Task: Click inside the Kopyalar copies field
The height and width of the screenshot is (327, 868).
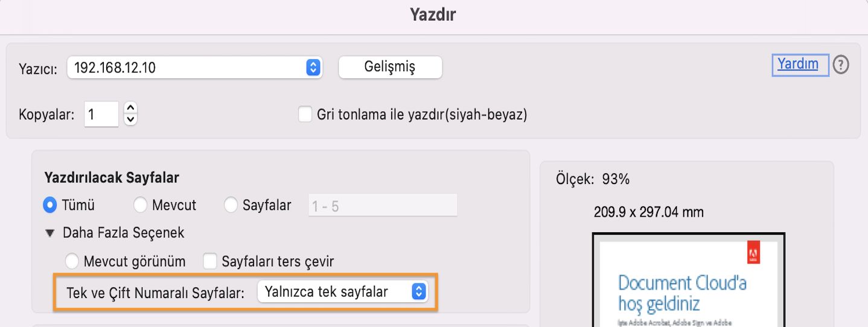Action: pos(100,114)
